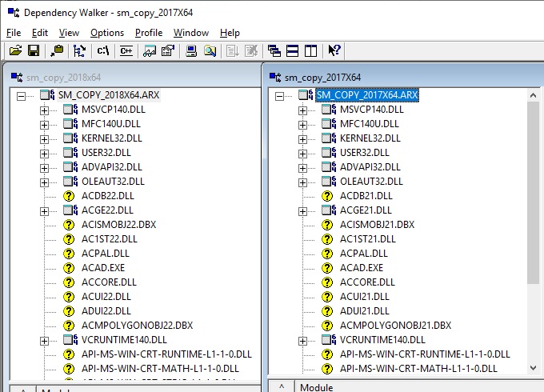This screenshot has width=544, height=392.
Task: Click the View Module in External Viewer icon
Action: (x=150, y=50)
